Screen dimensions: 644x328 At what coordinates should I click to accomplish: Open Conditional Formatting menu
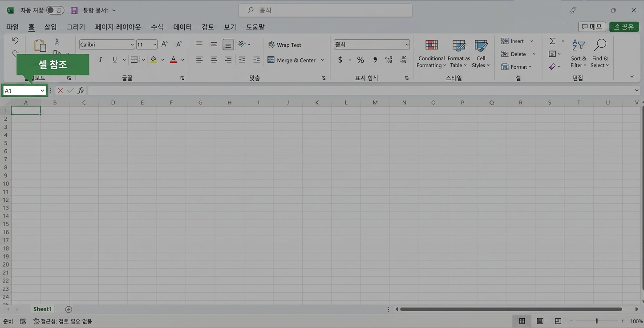(x=431, y=53)
